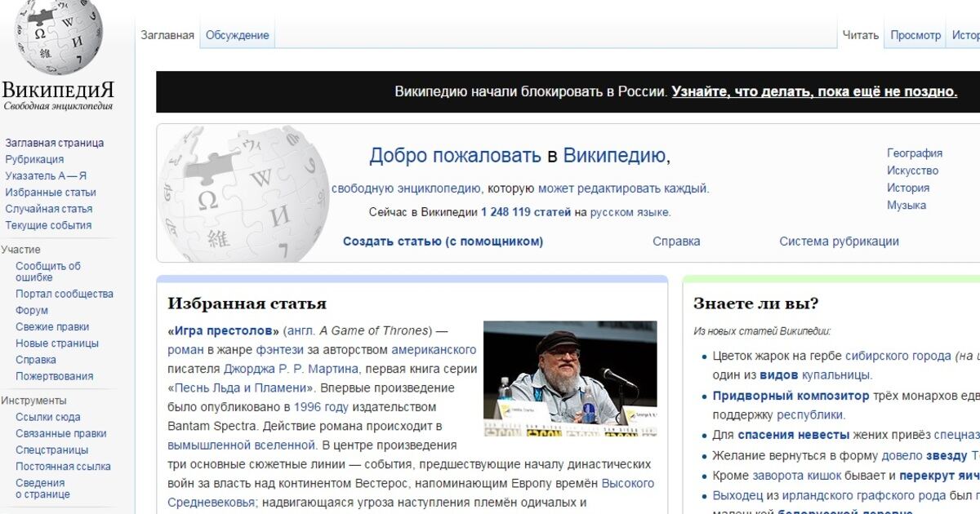Image resolution: width=980 pixels, height=514 pixels.
Task: Click the large puzzle globe in welcome banner
Action: (243, 194)
